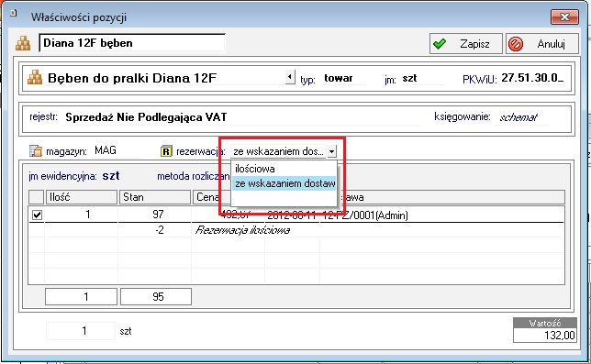
Task: Click rejestr Sprzedaż Nie Podlegająca VAT
Action: (146, 117)
